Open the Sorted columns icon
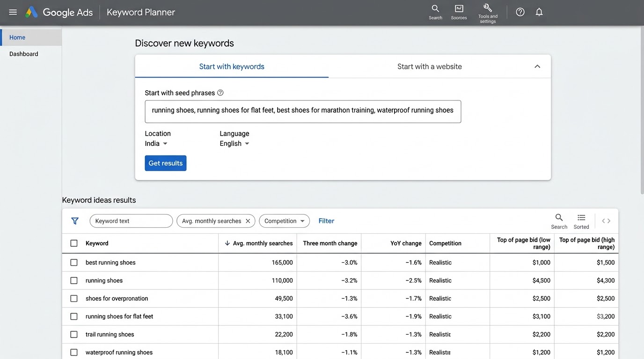The width and height of the screenshot is (644, 359). pyautogui.click(x=581, y=221)
